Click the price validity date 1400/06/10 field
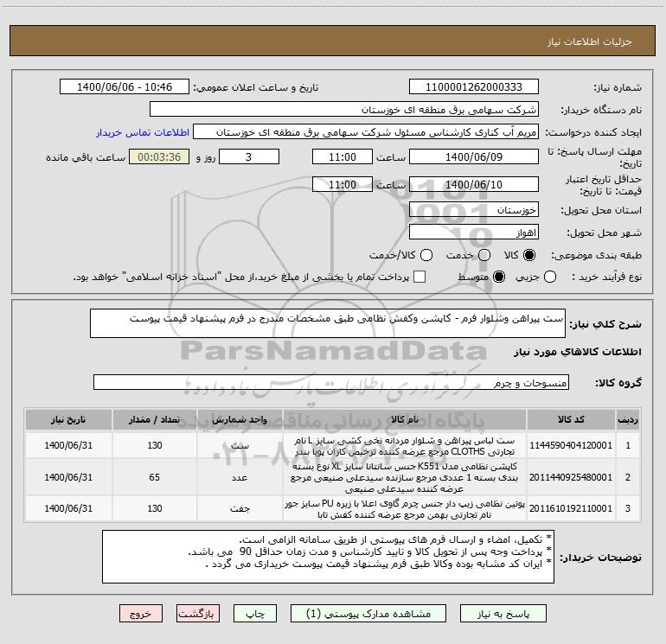Image resolution: width=666 pixels, height=644 pixels. tap(474, 184)
